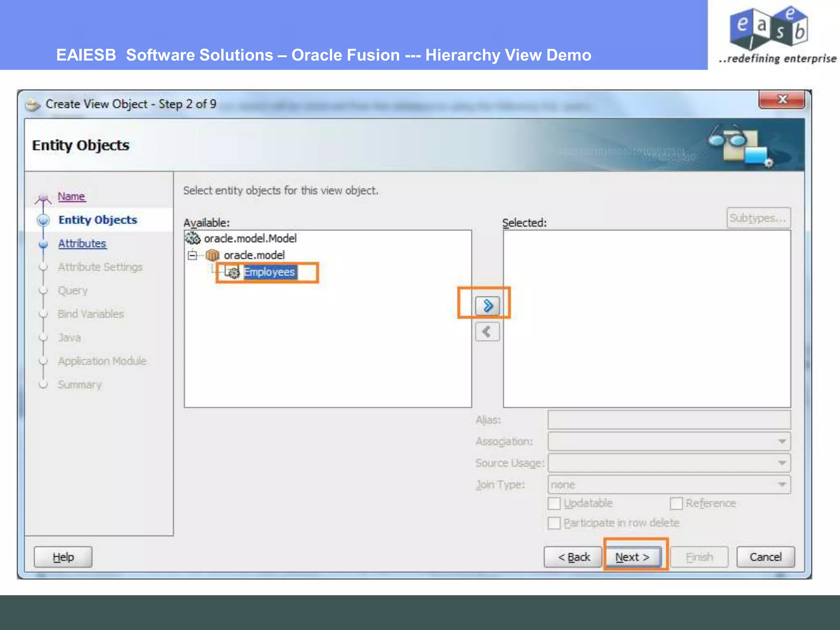
Task: Go to the Name wizard step
Action: [x=71, y=196]
